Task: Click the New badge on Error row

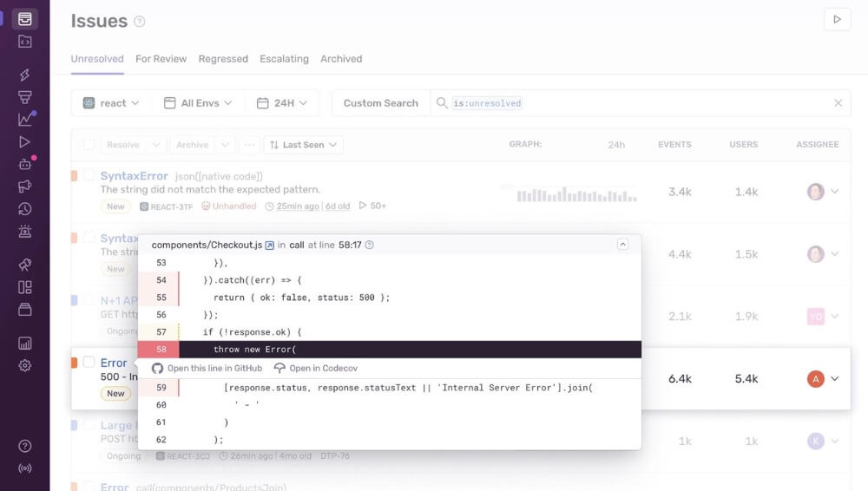Action: pos(115,393)
